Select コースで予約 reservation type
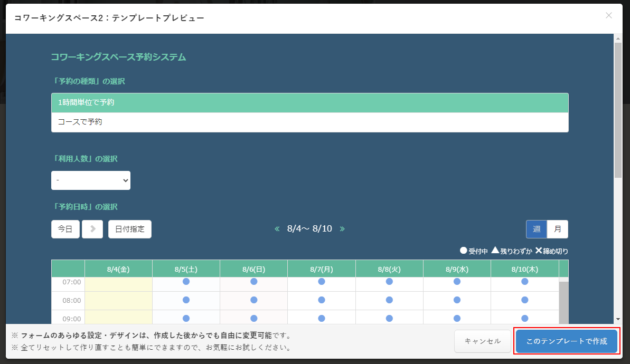This screenshot has width=630, height=364. coord(309,122)
